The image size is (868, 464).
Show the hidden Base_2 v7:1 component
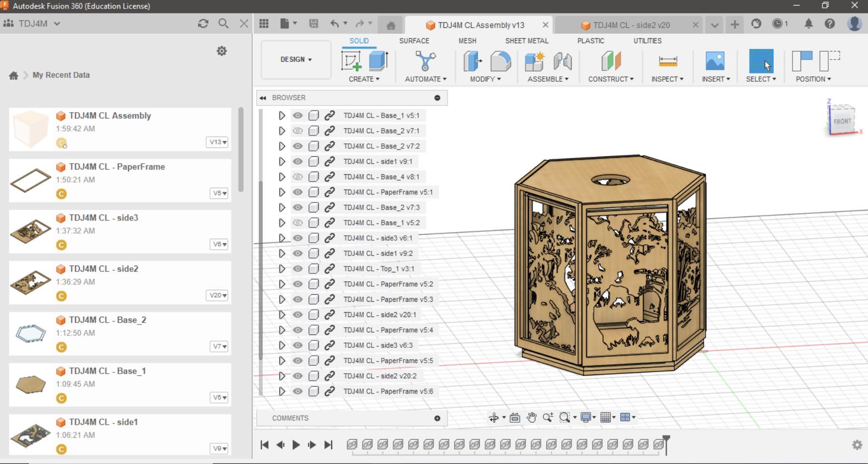pos(297,131)
